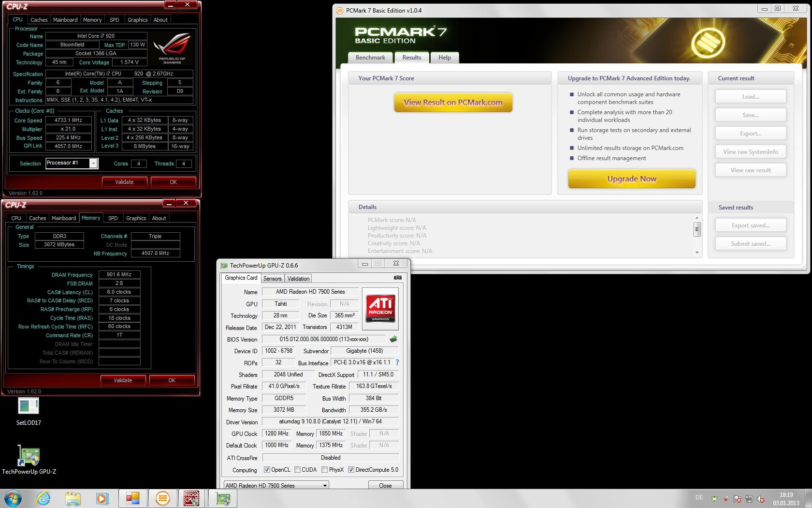Screen dimensions: 812x508
Task: Click Validate in the lower CPU-Z window
Action: 123,380
